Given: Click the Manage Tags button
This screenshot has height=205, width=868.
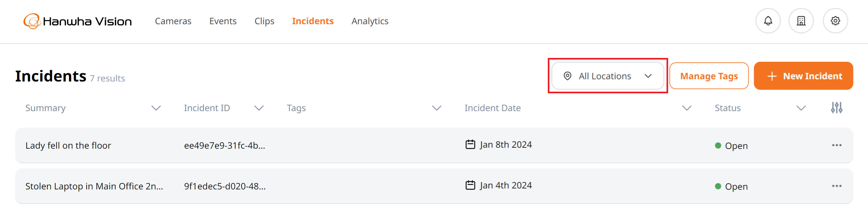Looking at the screenshot, I should click(x=709, y=76).
